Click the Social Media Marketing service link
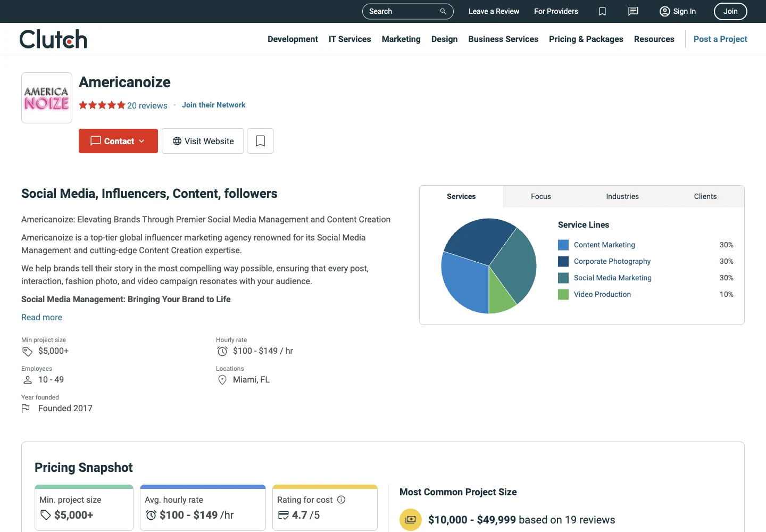Image resolution: width=766 pixels, height=532 pixels. 613,278
